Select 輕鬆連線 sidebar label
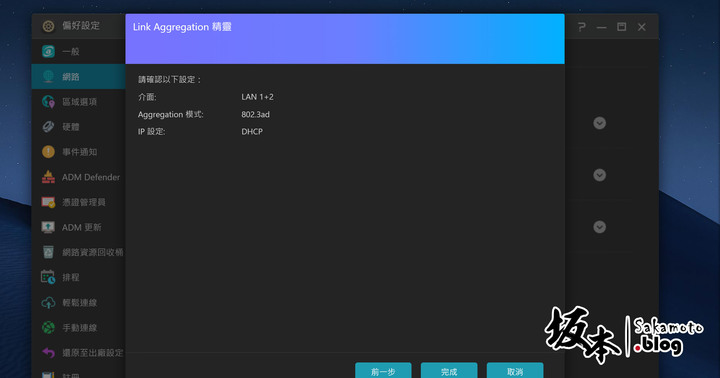 click(79, 303)
